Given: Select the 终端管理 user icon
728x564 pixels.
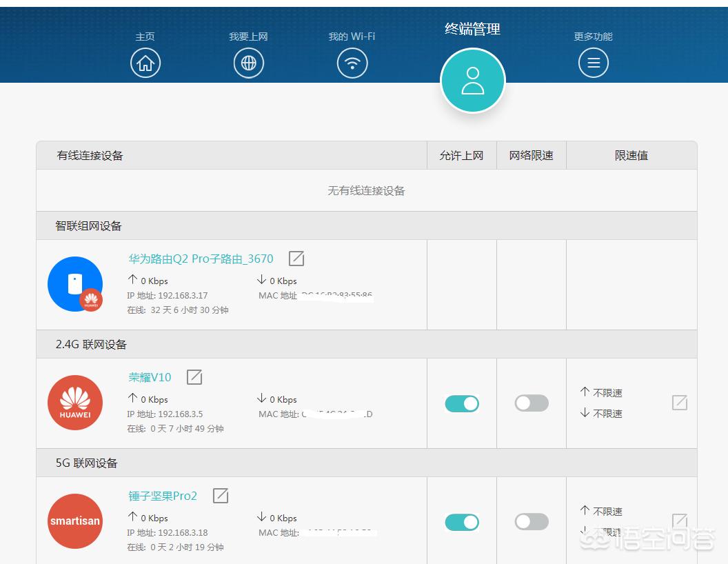Looking at the screenshot, I should tap(473, 81).
